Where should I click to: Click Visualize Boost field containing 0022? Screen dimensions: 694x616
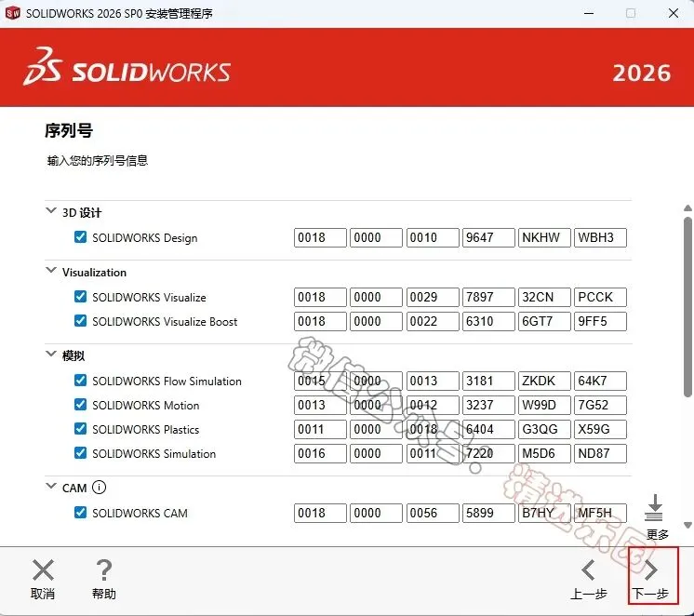coord(433,322)
